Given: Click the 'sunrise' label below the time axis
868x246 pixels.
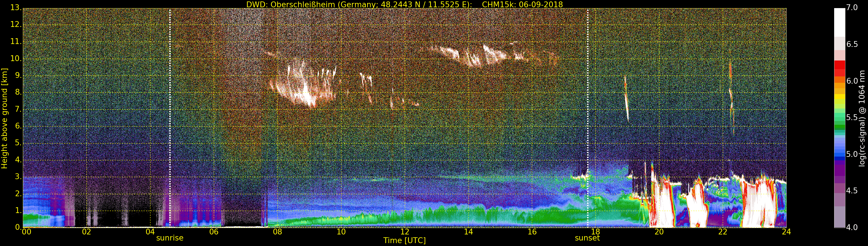Looking at the screenshot, I should pyautogui.click(x=170, y=238).
